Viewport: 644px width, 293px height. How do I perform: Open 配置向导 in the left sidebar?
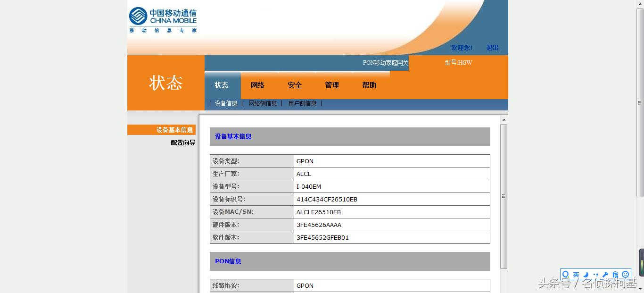tap(183, 142)
